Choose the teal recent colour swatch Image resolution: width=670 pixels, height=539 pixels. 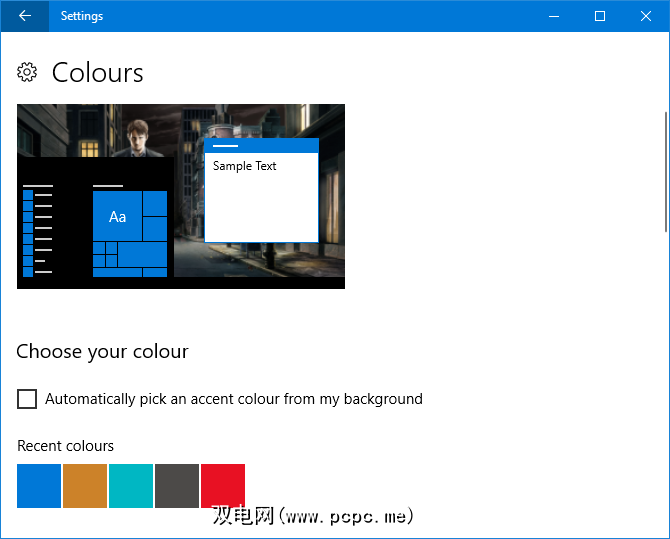131,486
